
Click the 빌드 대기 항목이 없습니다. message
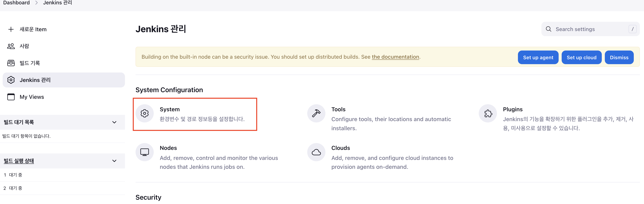coord(27,136)
